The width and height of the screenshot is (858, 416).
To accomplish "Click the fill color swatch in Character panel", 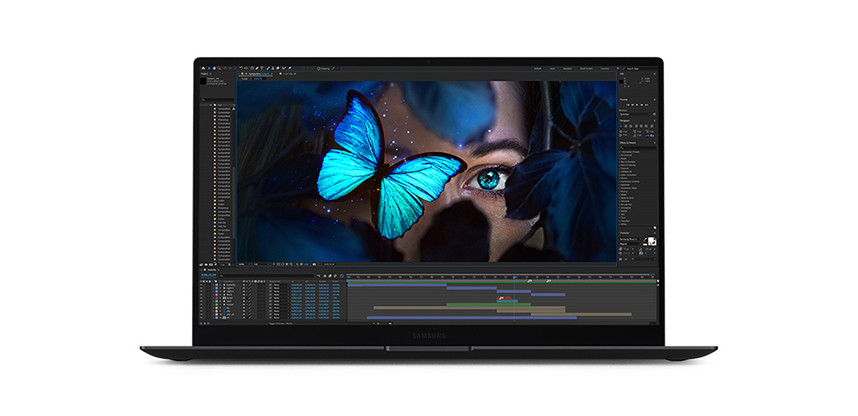I will coord(650,241).
